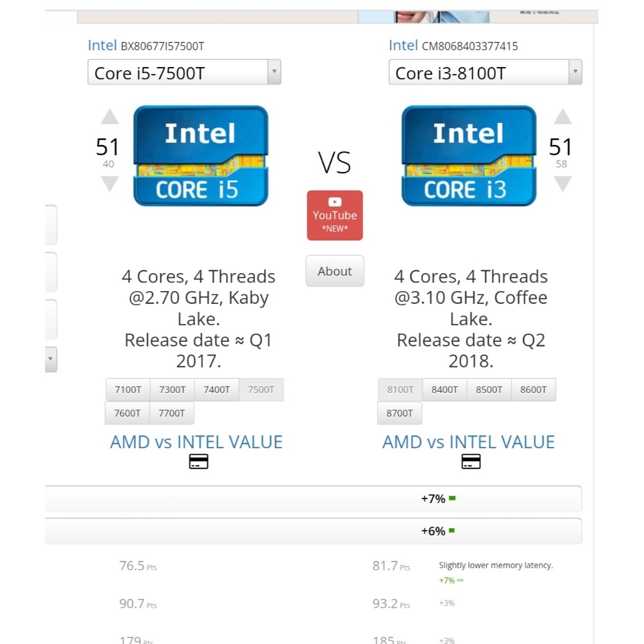The height and width of the screenshot is (644, 644).
Task: Choose the 7100T variant
Action: click(128, 390)
